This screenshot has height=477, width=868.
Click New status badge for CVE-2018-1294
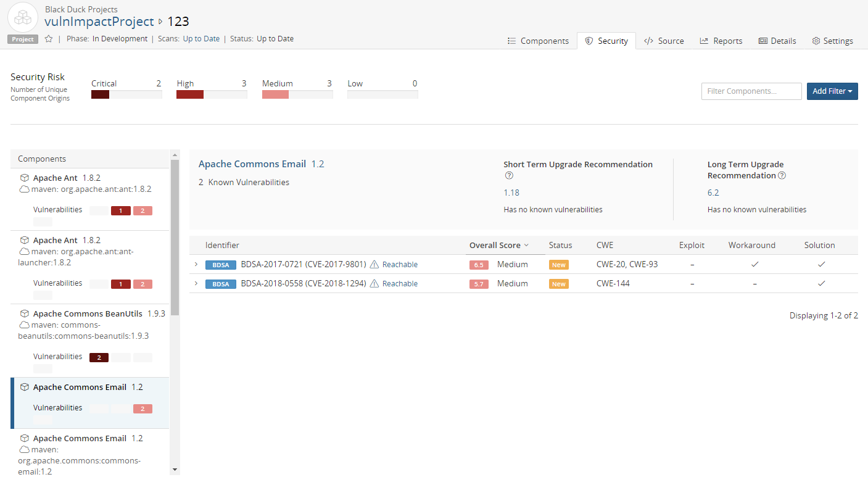[559, 284]
